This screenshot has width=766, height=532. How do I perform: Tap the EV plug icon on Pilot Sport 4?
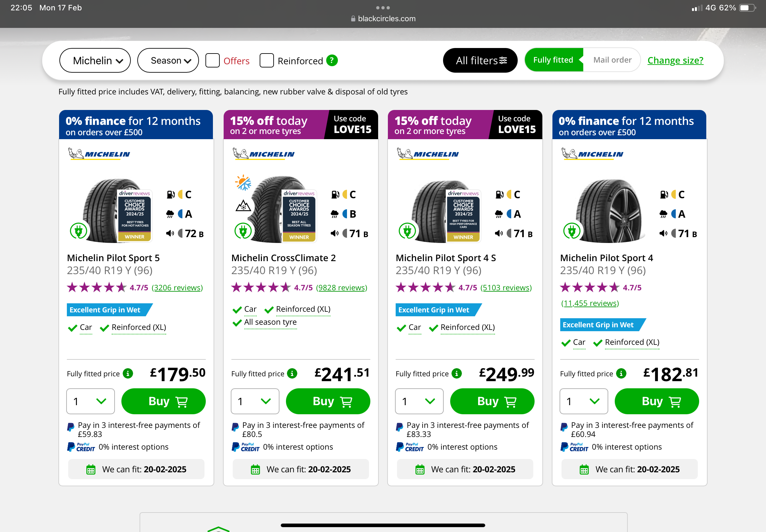pos(572,231)
